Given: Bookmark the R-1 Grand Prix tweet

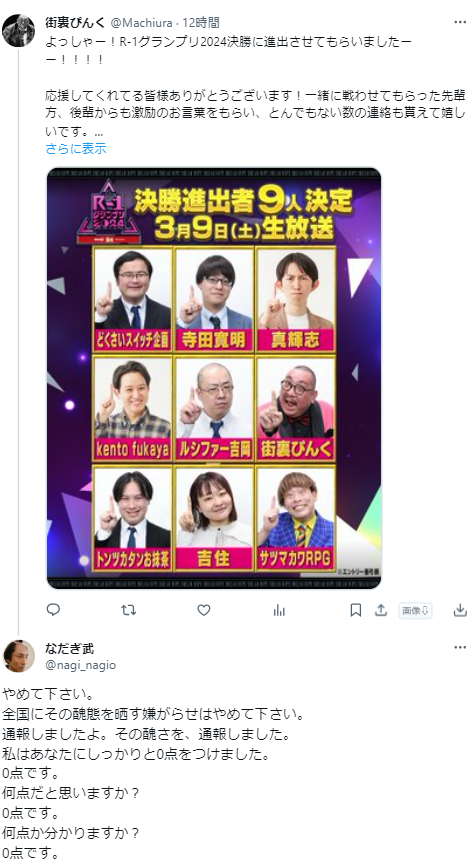Looking at the screenshot, I should tap(356, 610).
